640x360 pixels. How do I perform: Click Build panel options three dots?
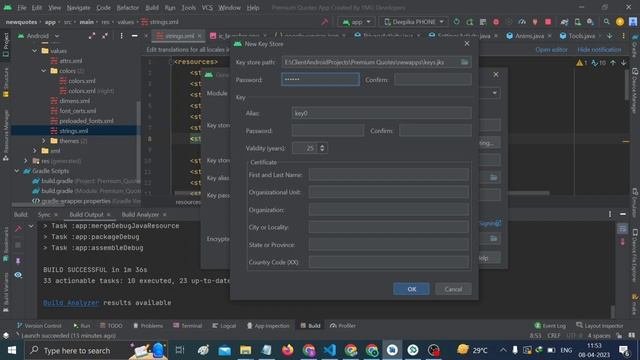point(610,214)
